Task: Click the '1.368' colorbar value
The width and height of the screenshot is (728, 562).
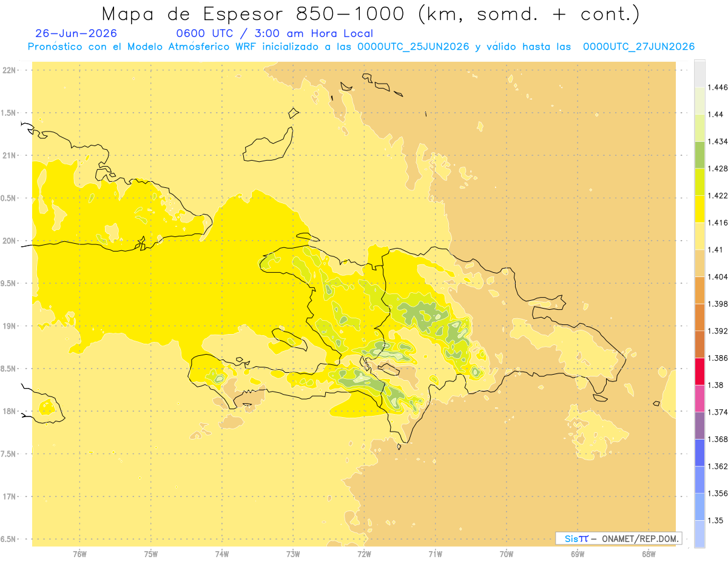Action: 718,440
